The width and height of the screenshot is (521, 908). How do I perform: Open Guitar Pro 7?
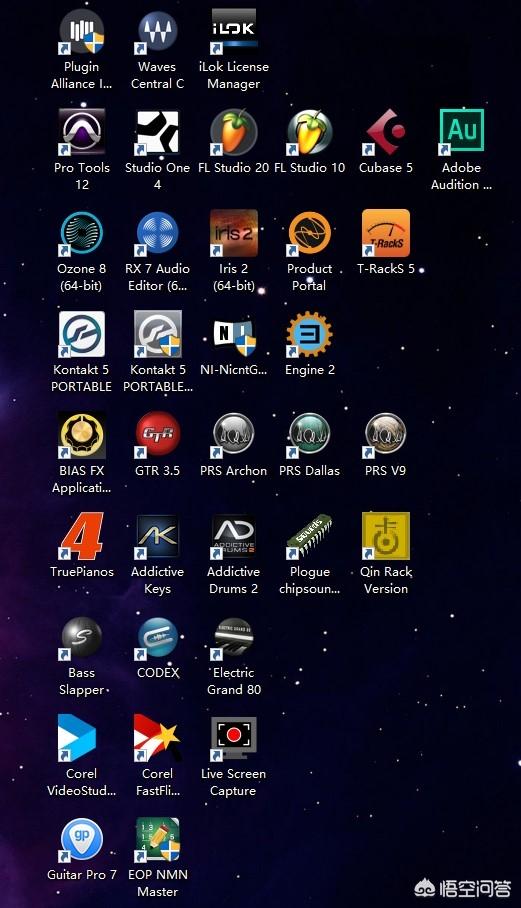[x=82, y=839]
